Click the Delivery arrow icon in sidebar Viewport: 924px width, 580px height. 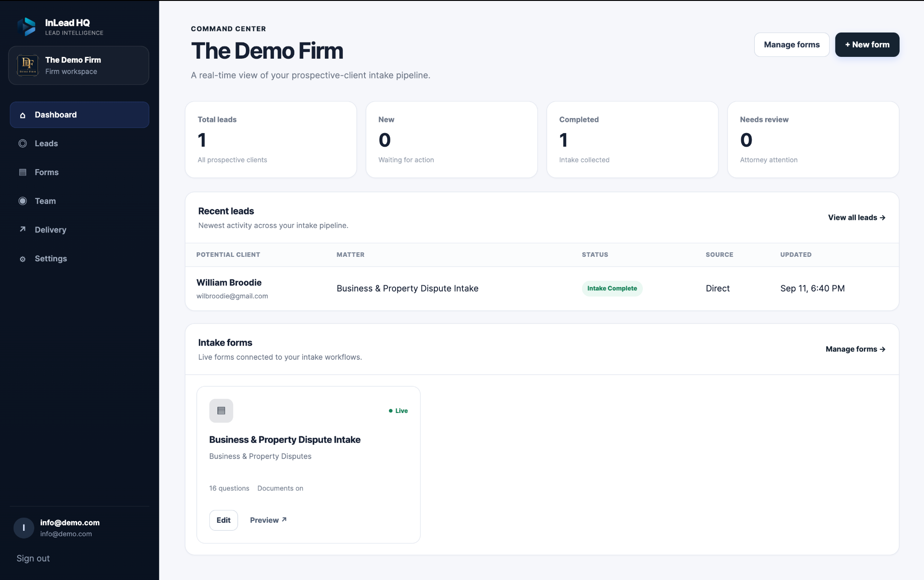(x=23, y=229)
